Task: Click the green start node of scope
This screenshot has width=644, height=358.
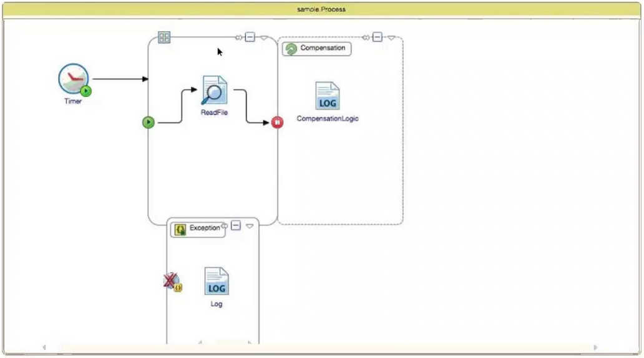Action: point(149,122)
